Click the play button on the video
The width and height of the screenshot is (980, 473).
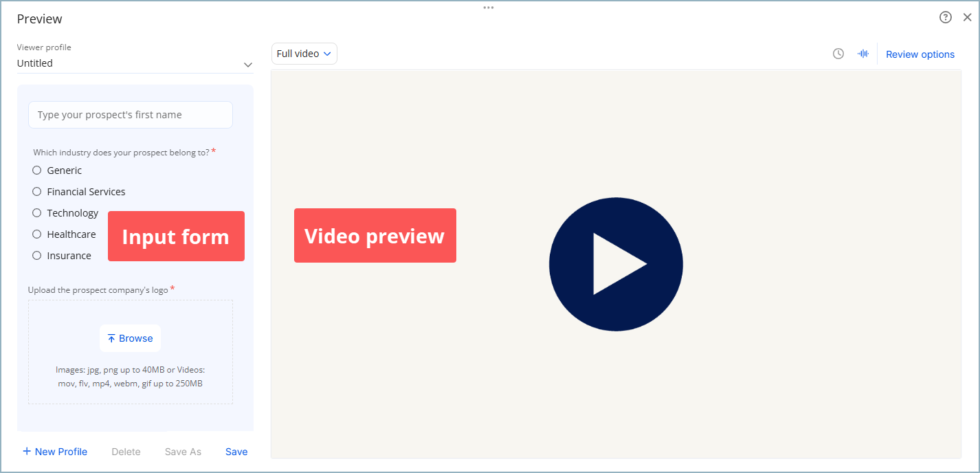(x=616, y=264)
